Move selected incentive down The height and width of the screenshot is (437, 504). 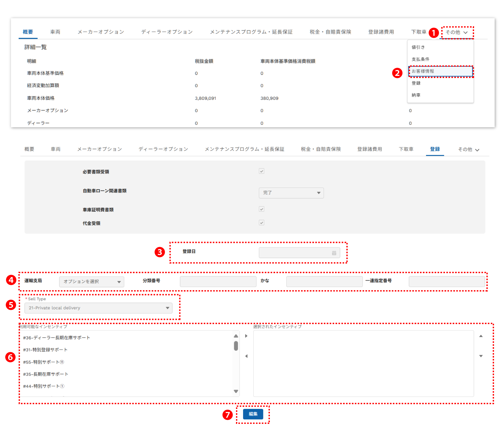pyautogui.click(x=481, y=356)
